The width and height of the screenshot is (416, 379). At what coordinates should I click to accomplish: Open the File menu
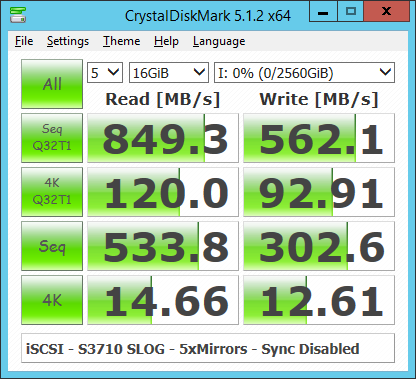click(x=24, y=41)
